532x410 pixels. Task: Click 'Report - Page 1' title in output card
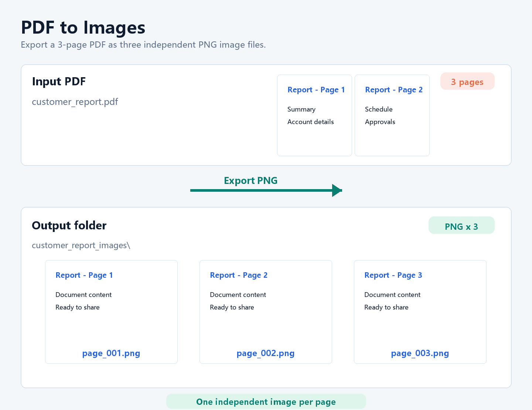click(x=84, y=275)
